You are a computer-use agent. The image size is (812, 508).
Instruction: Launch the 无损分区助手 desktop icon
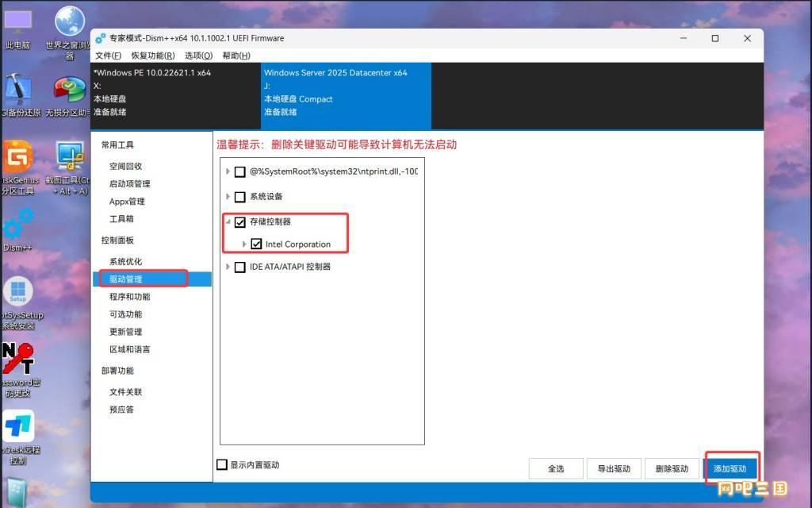70,90
